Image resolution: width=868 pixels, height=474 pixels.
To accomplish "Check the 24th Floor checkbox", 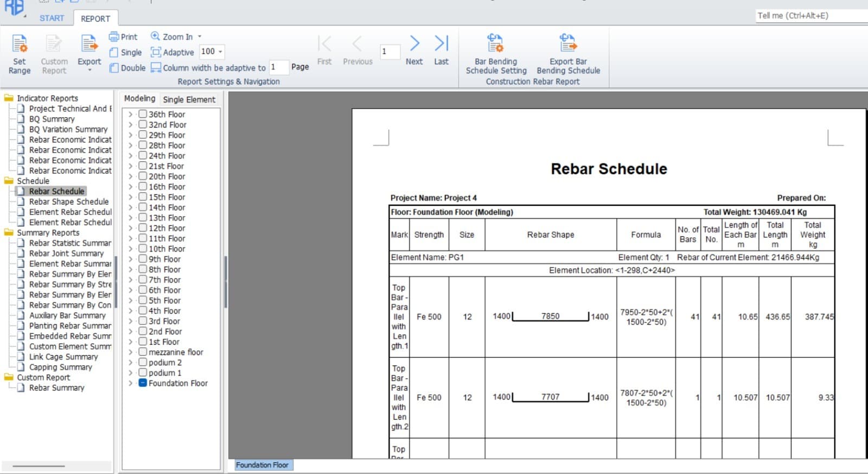I will [x=143, y=155].
